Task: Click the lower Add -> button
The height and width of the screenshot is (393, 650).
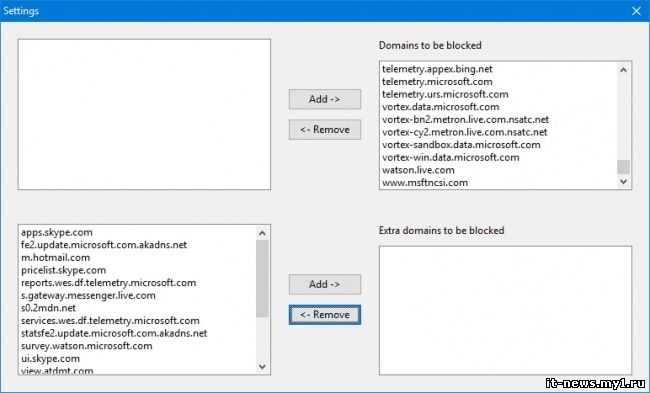Action: tap(325, 284)
